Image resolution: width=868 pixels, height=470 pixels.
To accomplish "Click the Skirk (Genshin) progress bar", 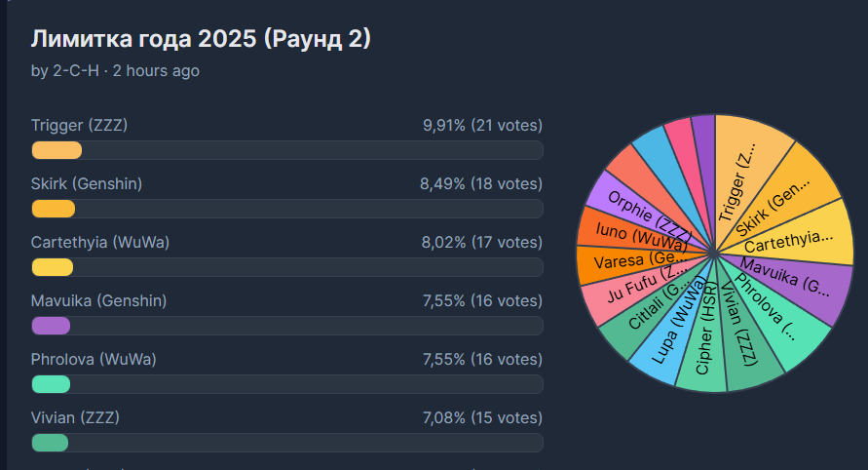I will point(287,209).
